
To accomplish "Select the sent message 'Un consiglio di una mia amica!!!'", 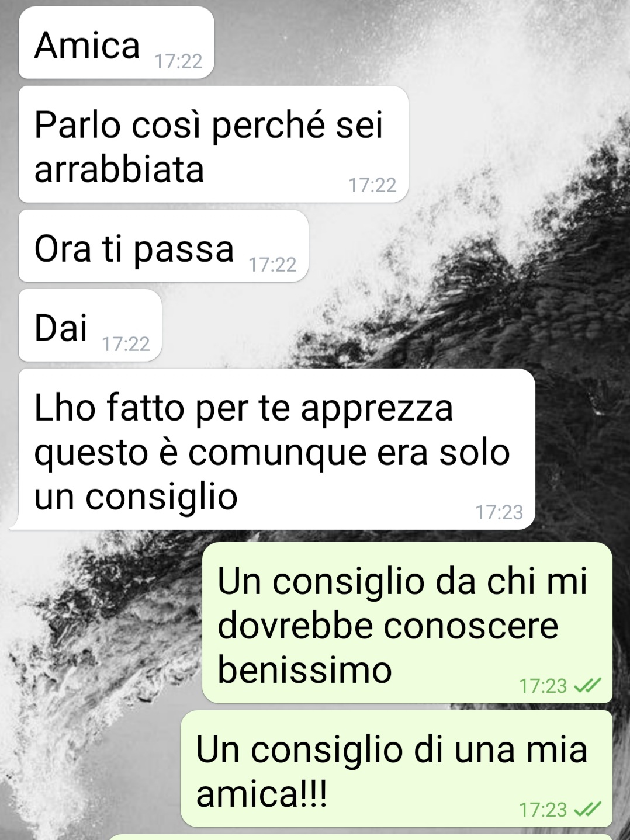I will point(397,769).
